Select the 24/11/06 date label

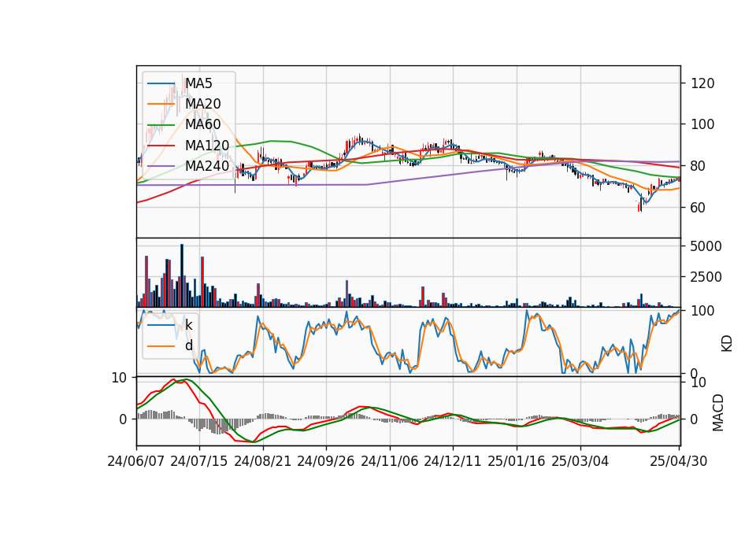pyautogui.click(x=390, y=461)
